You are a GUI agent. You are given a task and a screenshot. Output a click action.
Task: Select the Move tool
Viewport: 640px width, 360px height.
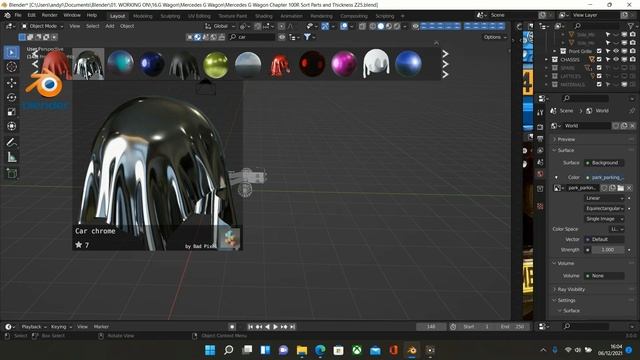pos(11,83)
